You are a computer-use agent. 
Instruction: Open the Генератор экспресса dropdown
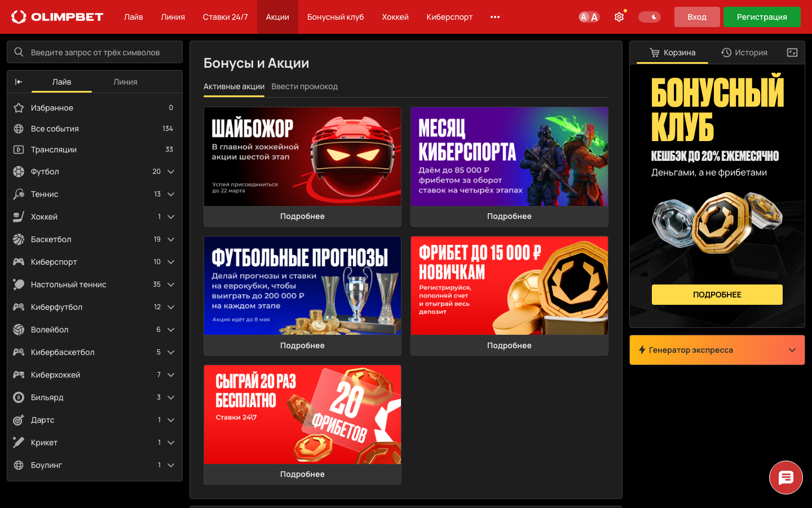click(717, 350)
